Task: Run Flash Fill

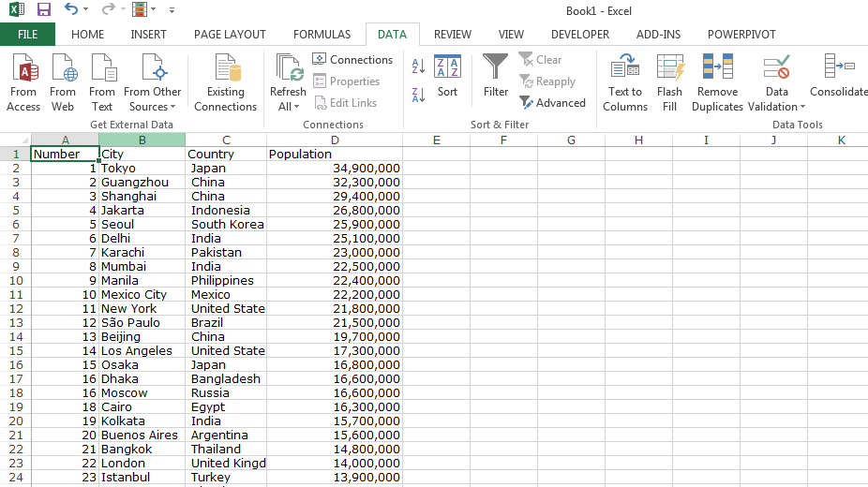Action: pos(670,83)
